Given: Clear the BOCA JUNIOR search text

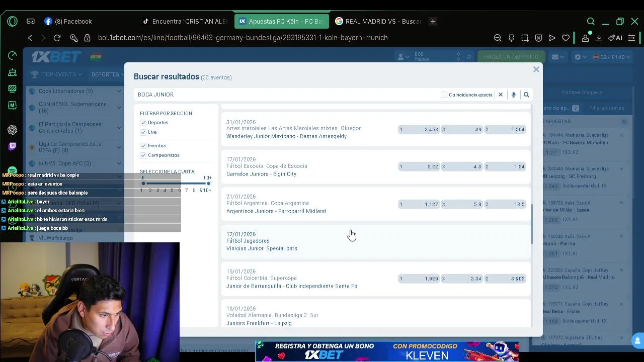Looking at the screenshot, I should click(501, 95).
